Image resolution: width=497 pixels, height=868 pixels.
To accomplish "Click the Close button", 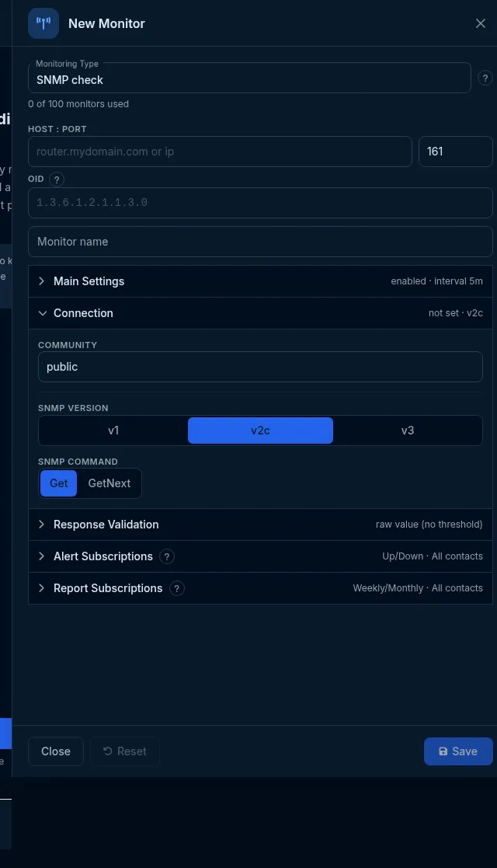I will click(56, 751).
